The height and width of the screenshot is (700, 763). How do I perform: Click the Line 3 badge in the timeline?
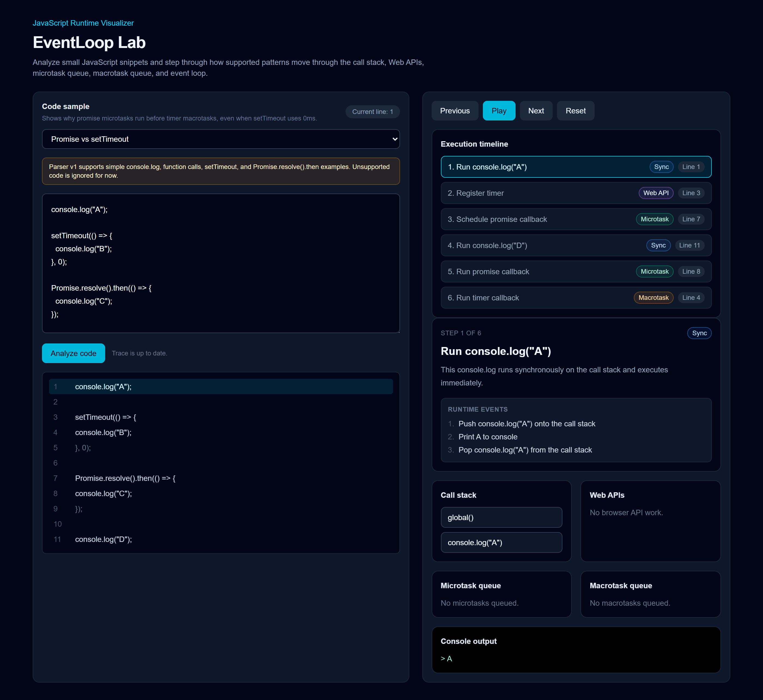pyautogui.click(x=691, y=193)
